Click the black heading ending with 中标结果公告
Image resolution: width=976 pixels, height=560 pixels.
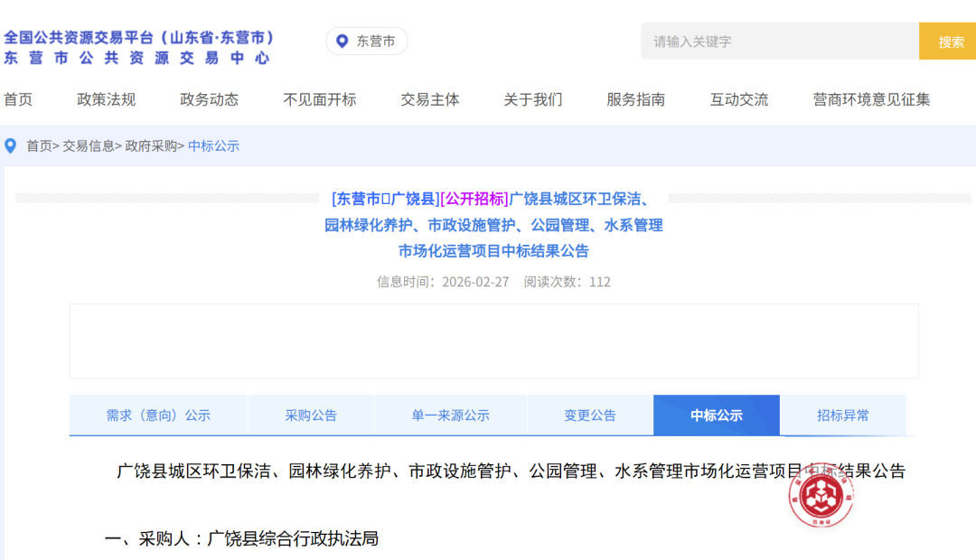point(511,471)
